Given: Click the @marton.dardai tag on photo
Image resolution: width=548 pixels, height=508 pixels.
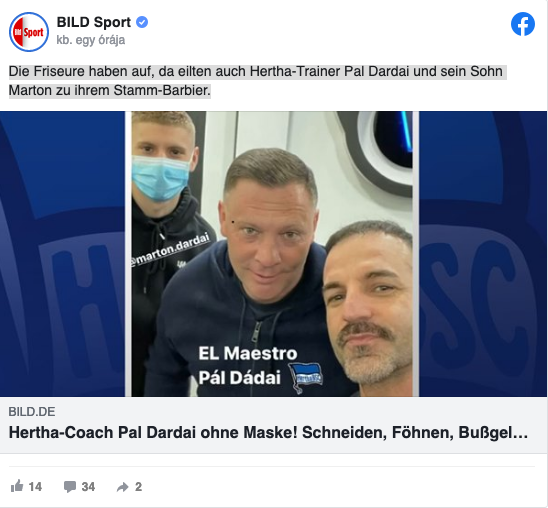Looking at the screenshot, I should click(170, 249).
